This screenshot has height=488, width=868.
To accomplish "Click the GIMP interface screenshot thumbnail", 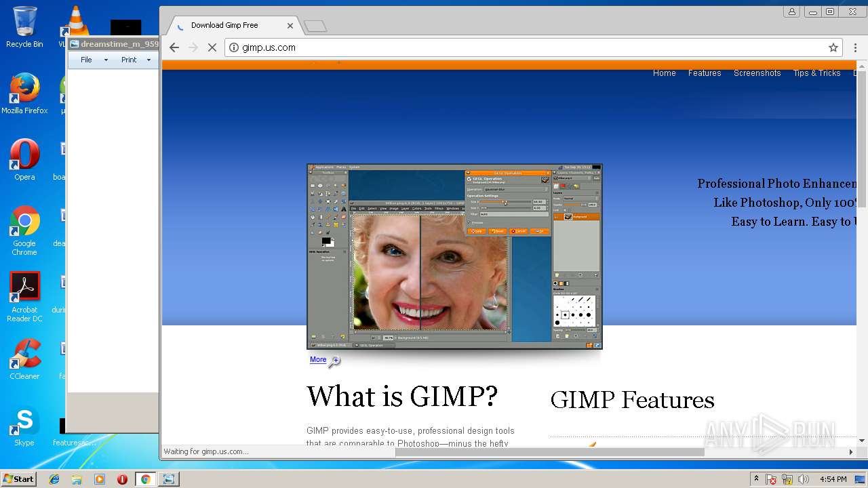I will (x=454, y=256).
